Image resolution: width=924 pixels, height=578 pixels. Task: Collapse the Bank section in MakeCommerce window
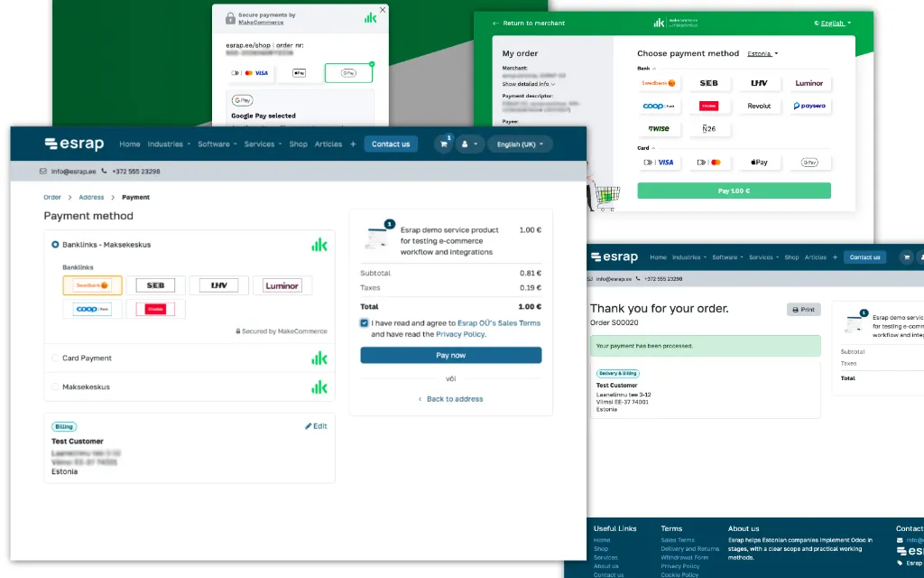646,69
